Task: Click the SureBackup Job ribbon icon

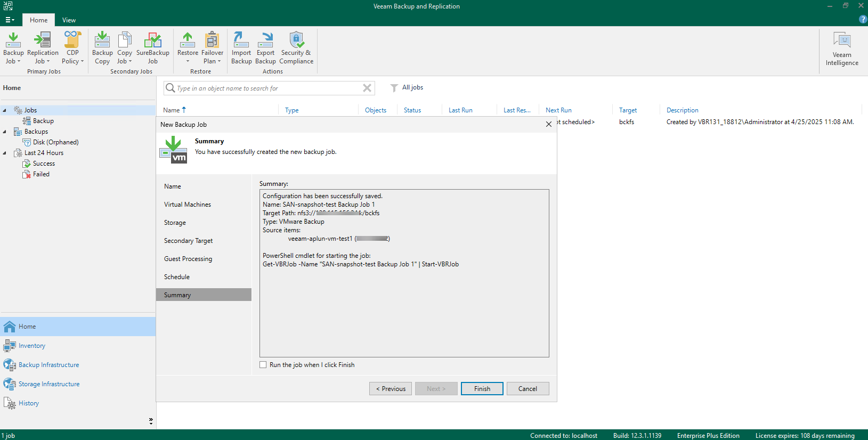Action: 153,48
